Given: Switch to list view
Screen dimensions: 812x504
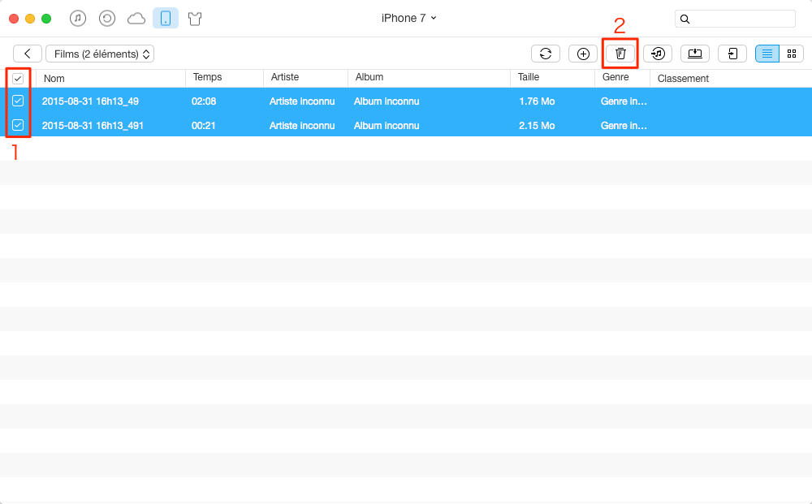Looking at the screenshot, I should click(767, 54).
